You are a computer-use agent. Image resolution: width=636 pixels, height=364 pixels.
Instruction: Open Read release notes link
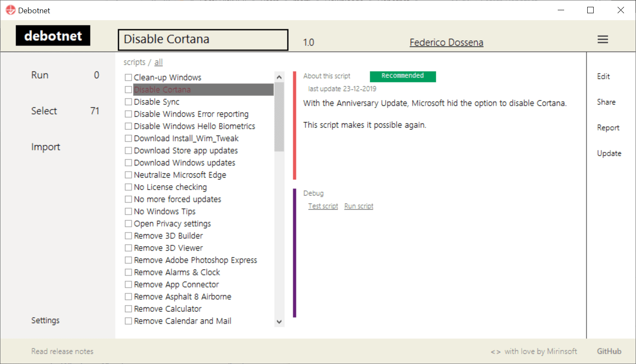click(62, 351)
